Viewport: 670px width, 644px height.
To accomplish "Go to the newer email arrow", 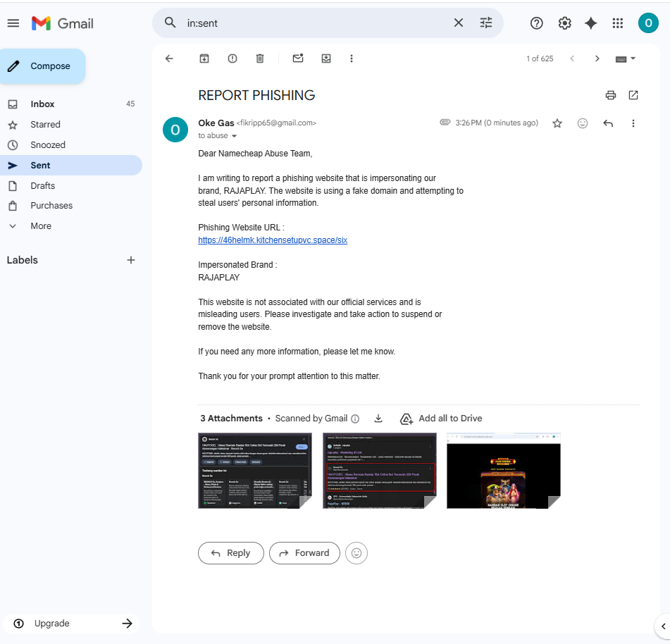I will point(572,58).
